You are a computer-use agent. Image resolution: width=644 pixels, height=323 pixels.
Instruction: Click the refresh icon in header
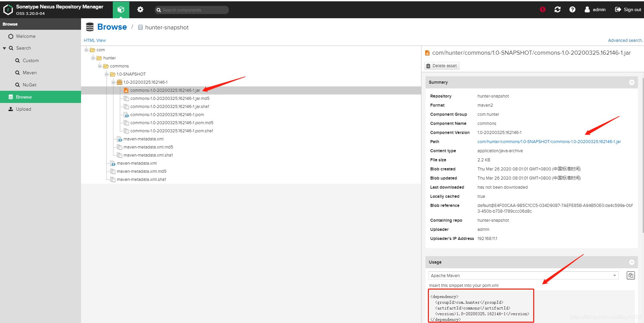(x=558, y=9)
